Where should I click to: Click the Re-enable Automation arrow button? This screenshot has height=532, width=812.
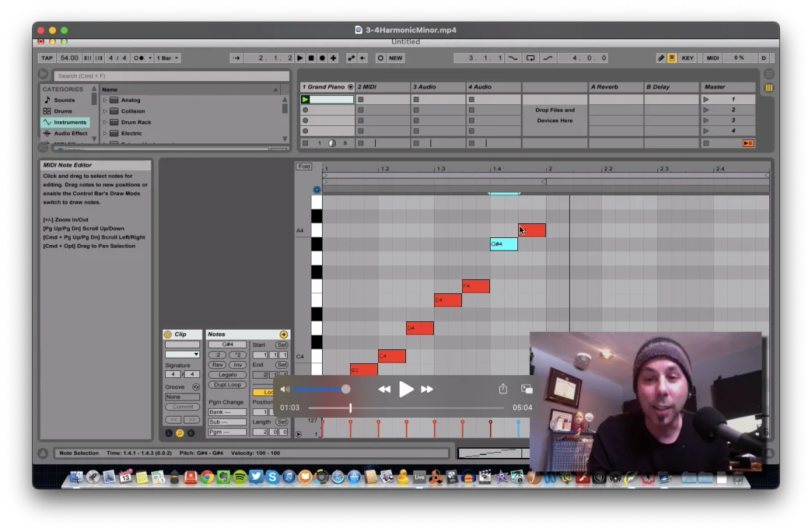[363, 58]
